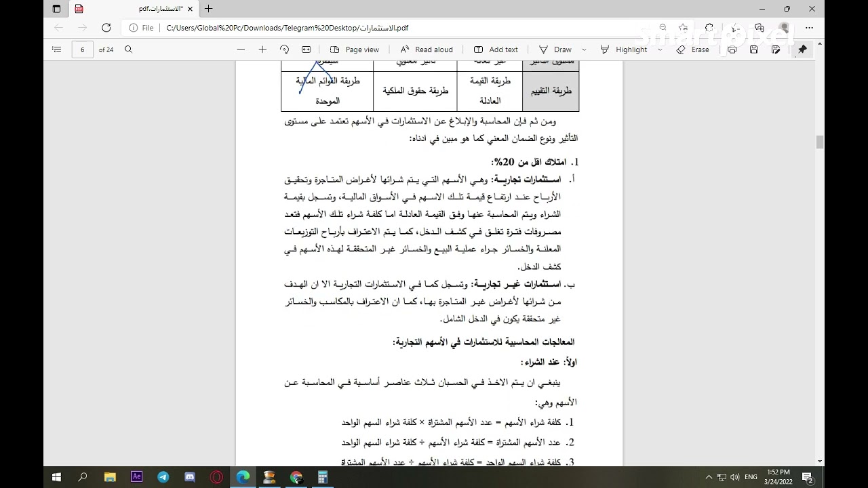
Task: Open the volume control in system tray
Action: 735,477
